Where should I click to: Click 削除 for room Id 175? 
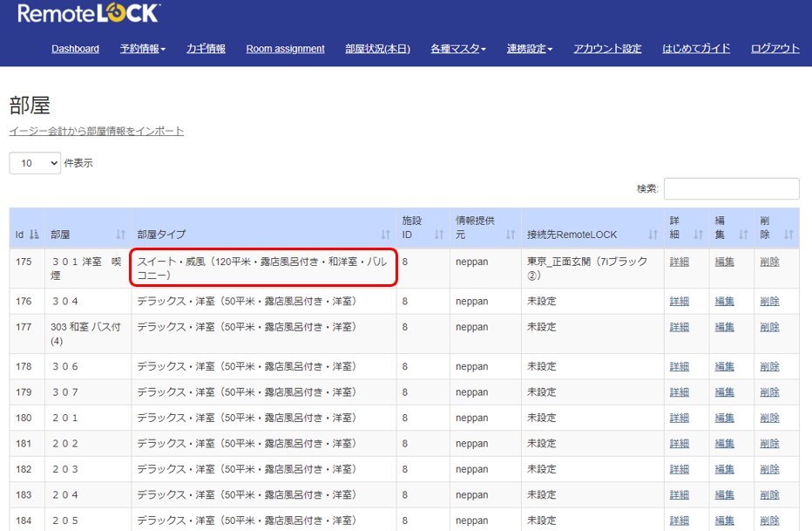pyautogui.click(x=769, y=262)
